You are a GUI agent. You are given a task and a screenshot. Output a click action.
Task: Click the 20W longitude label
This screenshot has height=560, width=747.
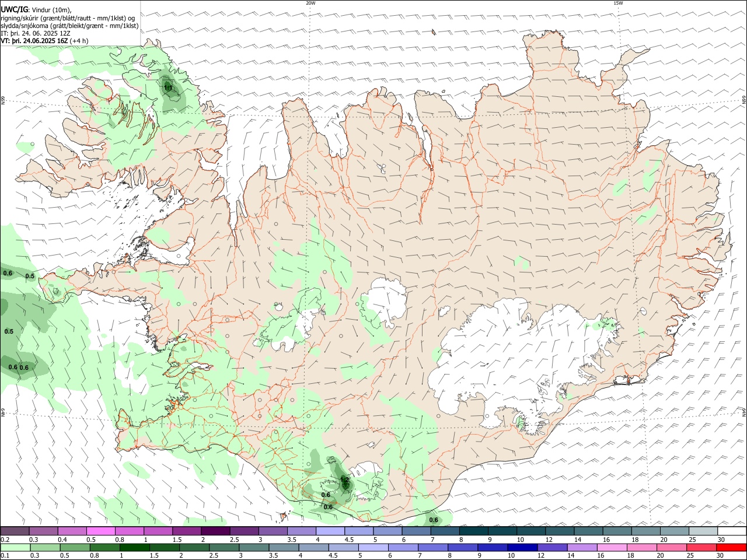310,3
